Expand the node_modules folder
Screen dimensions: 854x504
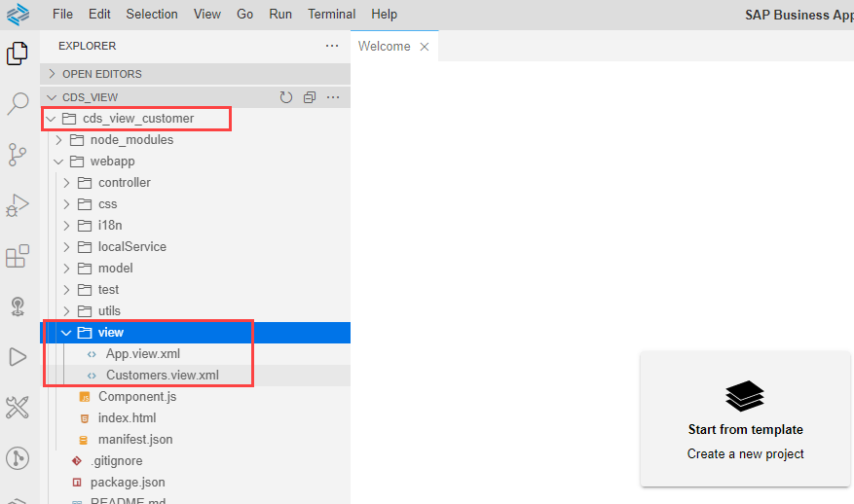pyautogui.click(x=131, y=140)
